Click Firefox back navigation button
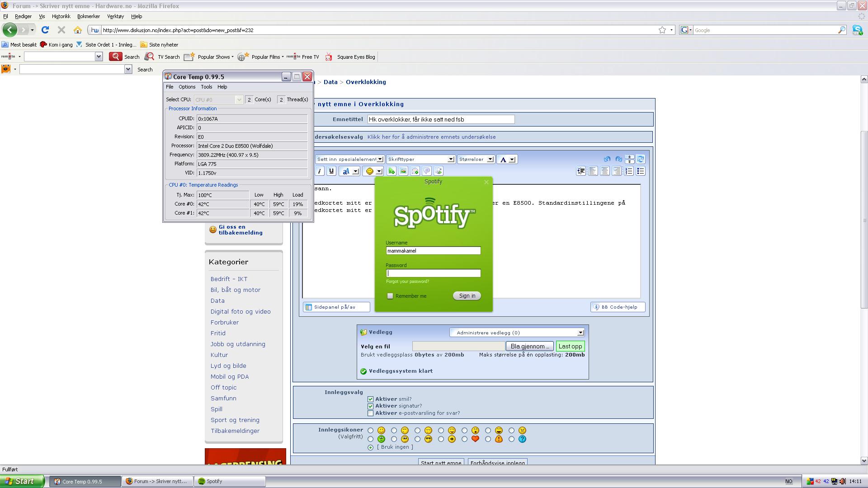Screen dimensions: 868x488 tap(10, 30)
